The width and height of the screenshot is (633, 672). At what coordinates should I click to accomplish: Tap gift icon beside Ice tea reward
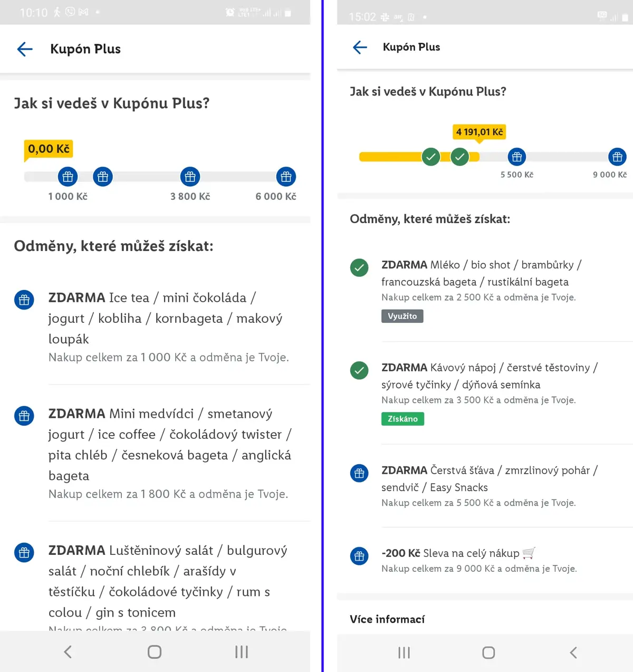(24, 300)
